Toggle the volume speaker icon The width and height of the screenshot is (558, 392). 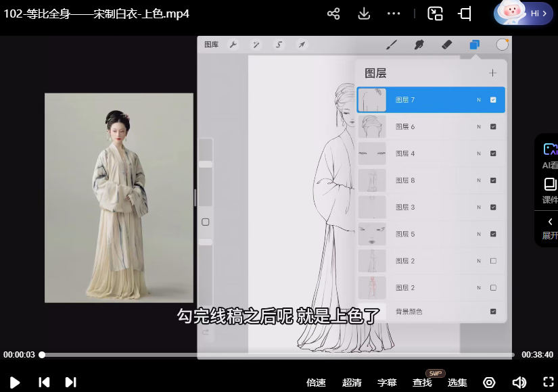pyautogui.click(x=519, y=383)
